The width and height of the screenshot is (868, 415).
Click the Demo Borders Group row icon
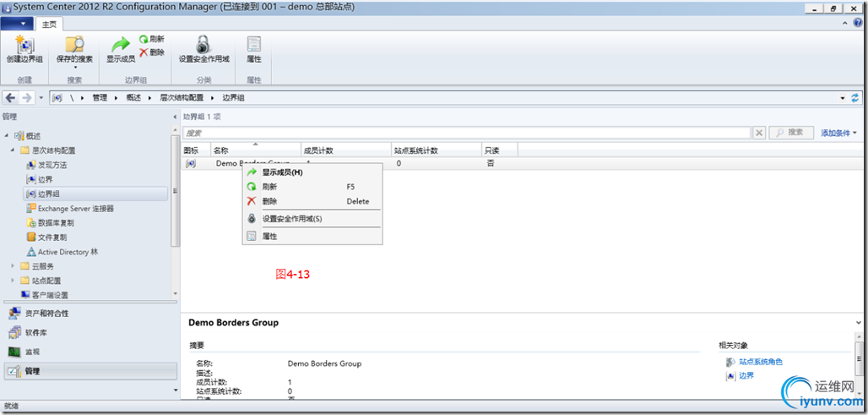click(191, 163)
